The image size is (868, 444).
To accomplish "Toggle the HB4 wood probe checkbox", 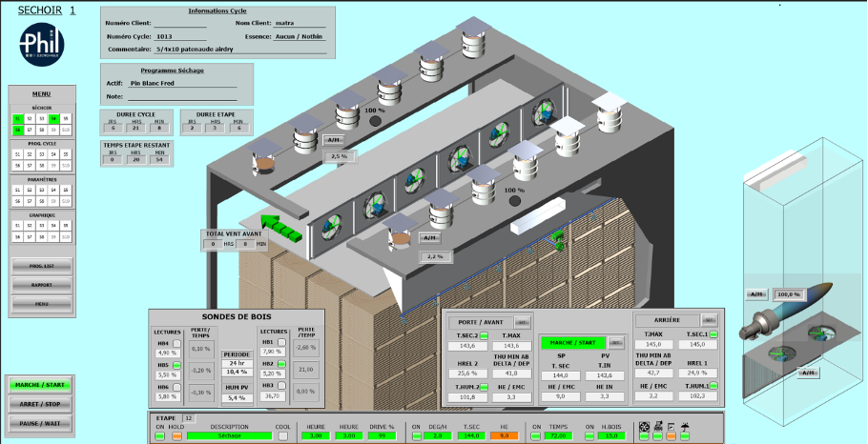I will pos(177,344).
